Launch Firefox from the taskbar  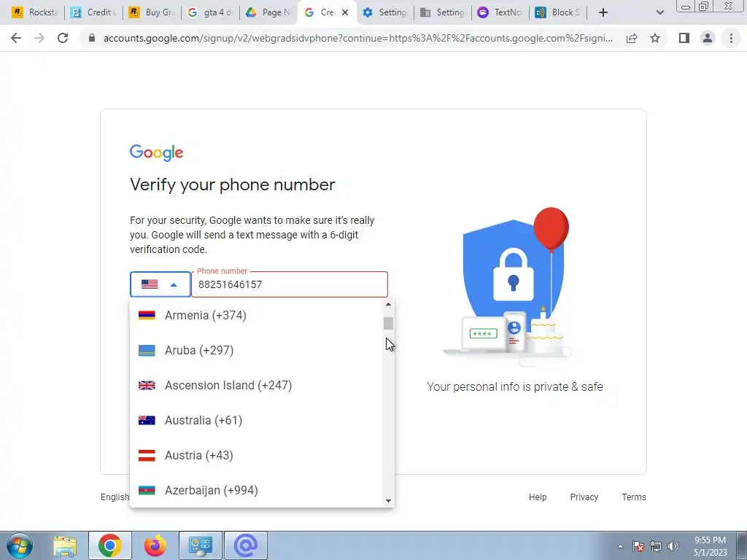tap(155, 545)
